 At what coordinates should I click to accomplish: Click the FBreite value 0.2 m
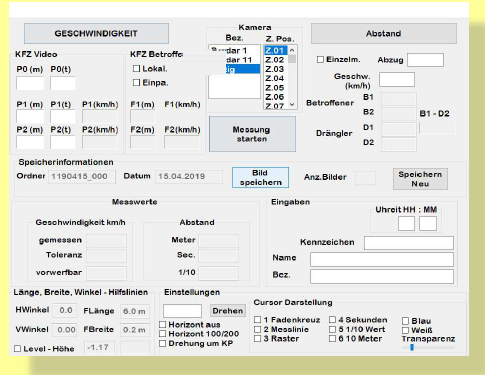pyautogui.click(x=135, y=330)
